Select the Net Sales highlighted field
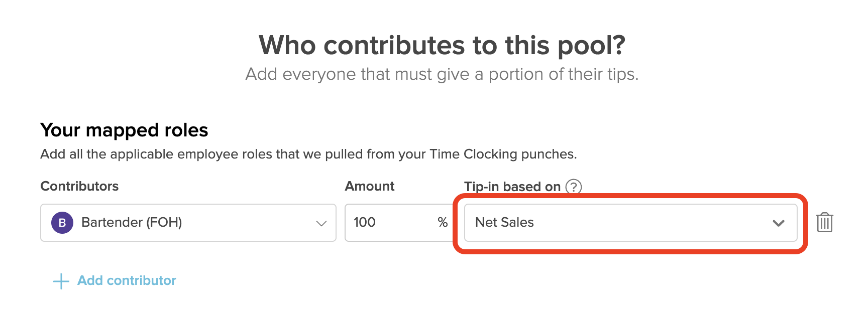 click(x=630, y=222)
